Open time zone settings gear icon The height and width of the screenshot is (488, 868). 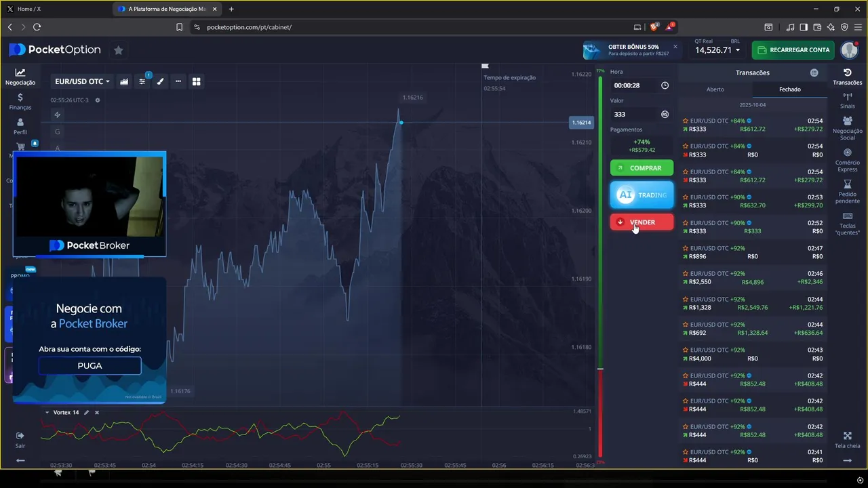click(x=98, y=100)
